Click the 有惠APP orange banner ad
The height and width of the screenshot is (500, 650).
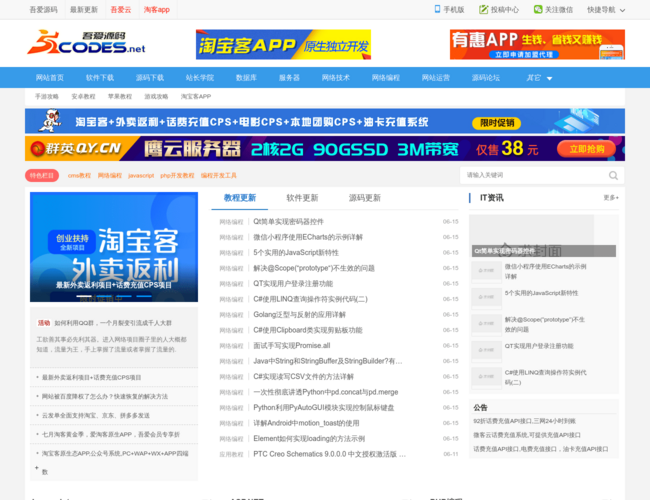(x=537, y=44)
